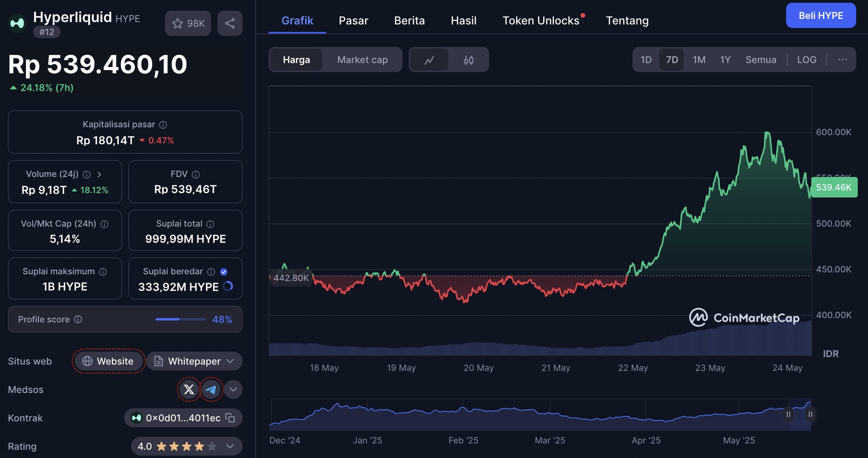Click the Rp 539.460,10 price
This screenshot has width=868, height=458.
tap(98, 64)
